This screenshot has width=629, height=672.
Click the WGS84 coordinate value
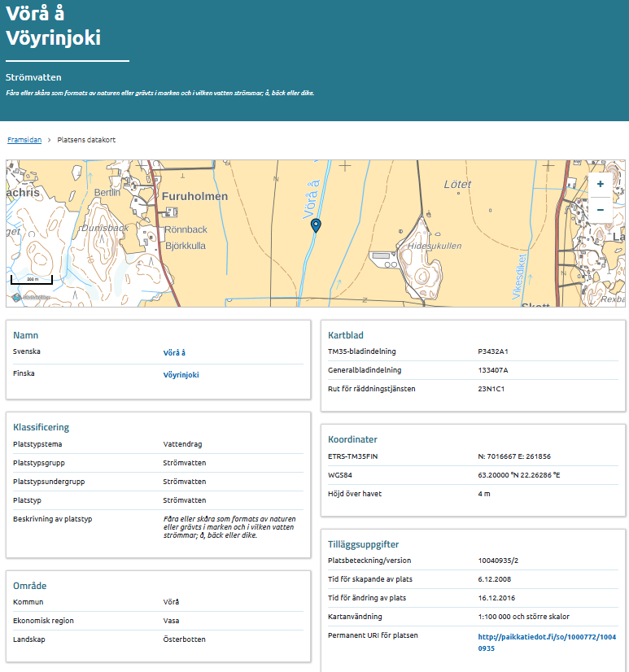tap(521, 475)
